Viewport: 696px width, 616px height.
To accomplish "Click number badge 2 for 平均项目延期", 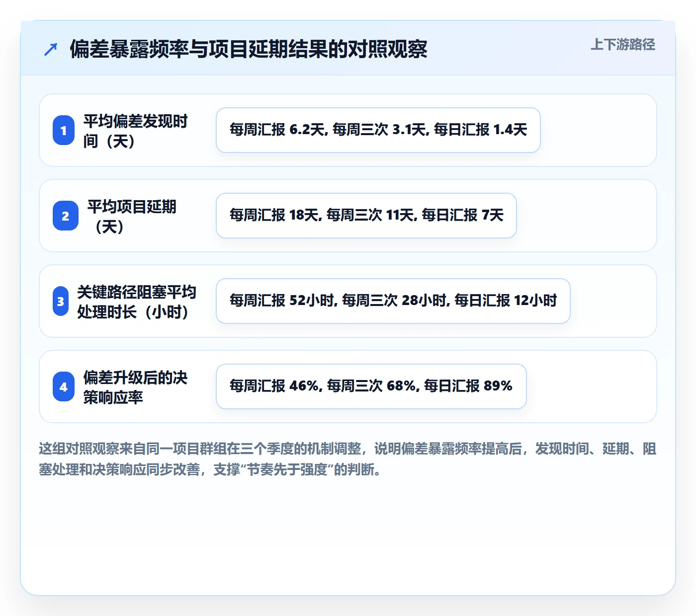I will tap(66, 216).
